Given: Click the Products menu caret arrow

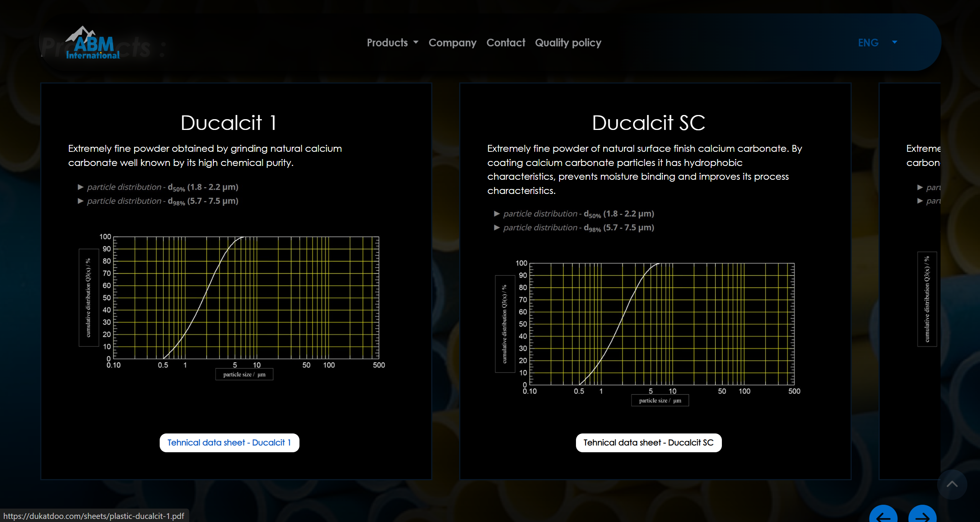Looking at the screenshot, I should [x=416, y=43].
